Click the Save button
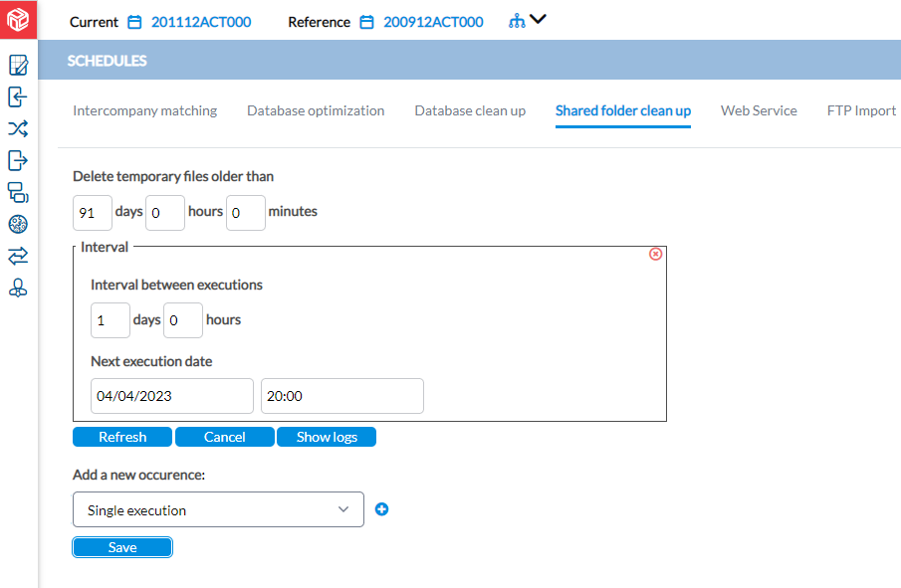The image size is (901, 588). point(122,547)
